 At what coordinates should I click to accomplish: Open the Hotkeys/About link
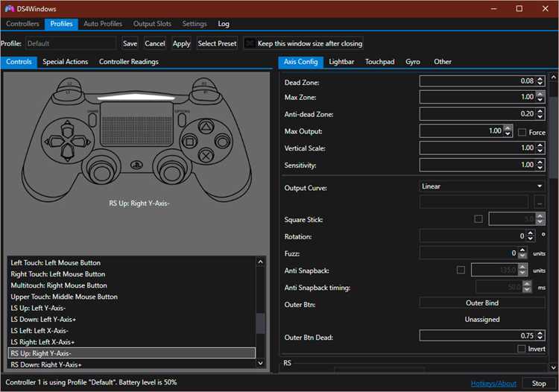[x=493, y=384]
